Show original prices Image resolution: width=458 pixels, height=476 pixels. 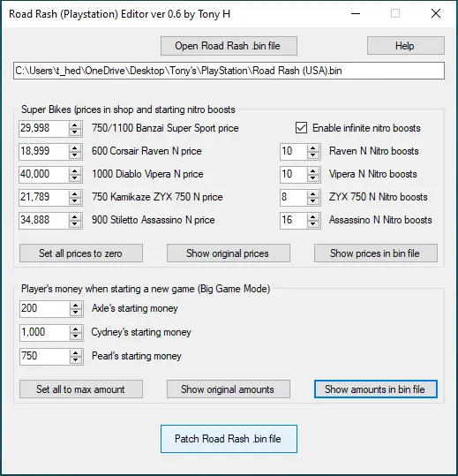pos(229,253)
